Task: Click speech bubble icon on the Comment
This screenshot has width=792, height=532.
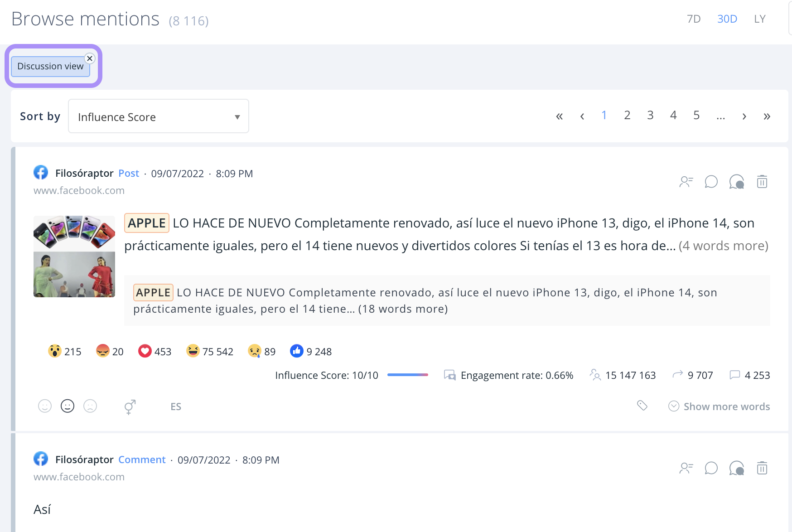Action: click(711, 468)
